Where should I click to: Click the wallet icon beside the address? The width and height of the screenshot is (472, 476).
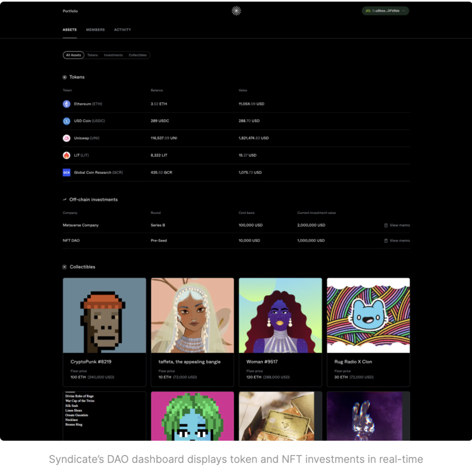(x=368, y=11)
